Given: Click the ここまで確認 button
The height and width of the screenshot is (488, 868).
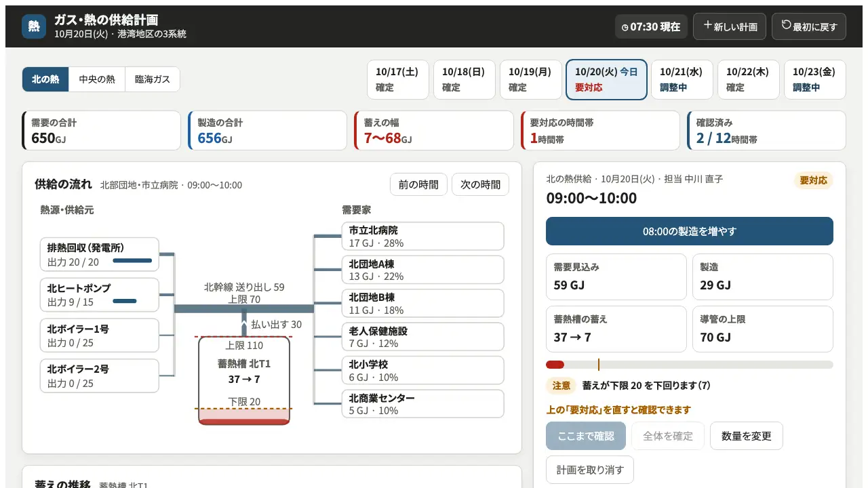Looking at the screenshot, I should pos(586,436).
